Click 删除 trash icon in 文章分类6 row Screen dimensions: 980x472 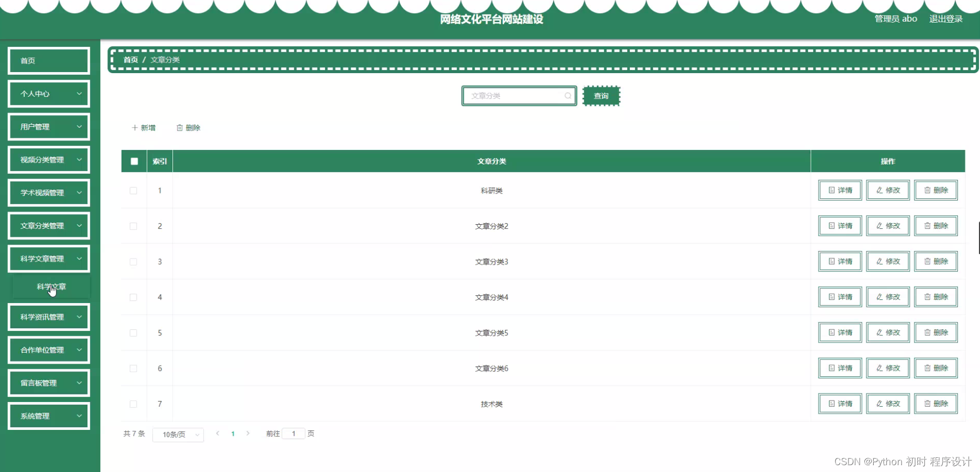(927, 368)
